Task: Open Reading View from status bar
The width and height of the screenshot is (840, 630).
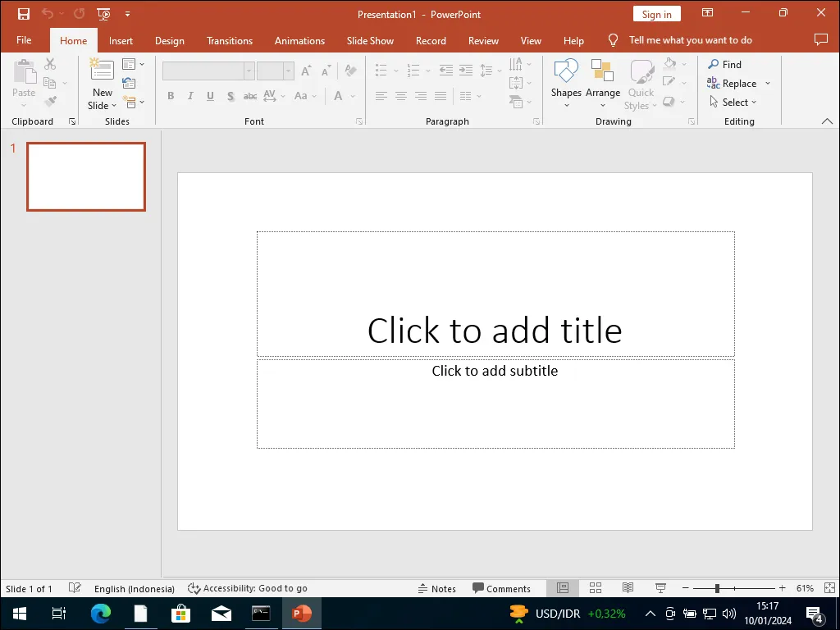Action: pos(628,588)
